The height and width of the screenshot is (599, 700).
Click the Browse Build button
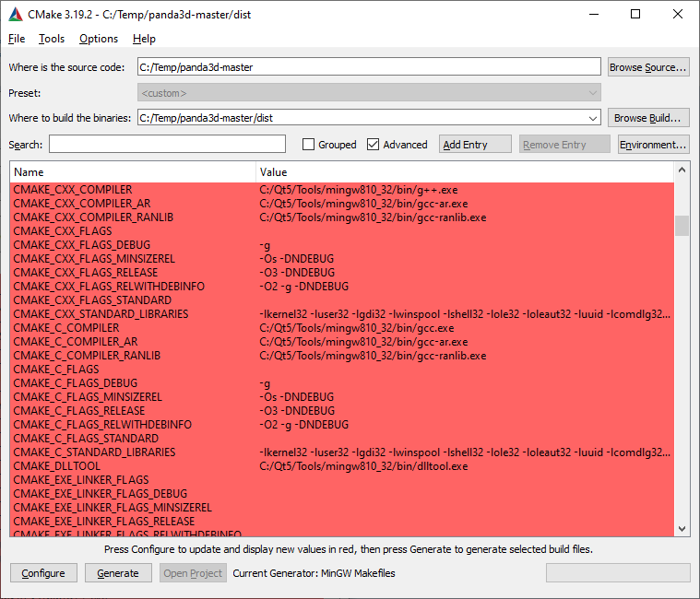tap(648, 118)
